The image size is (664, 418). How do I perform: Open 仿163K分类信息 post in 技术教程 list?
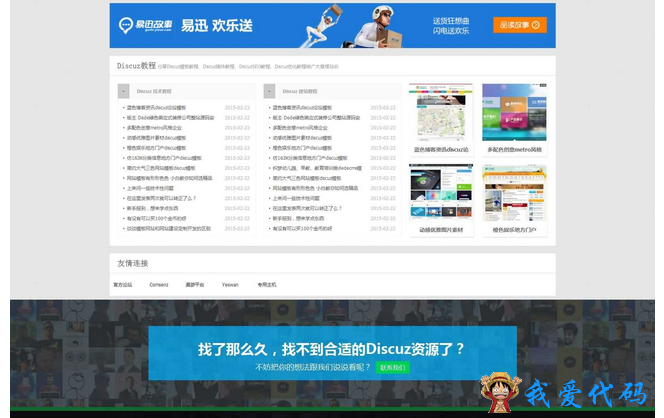[164, 158]
